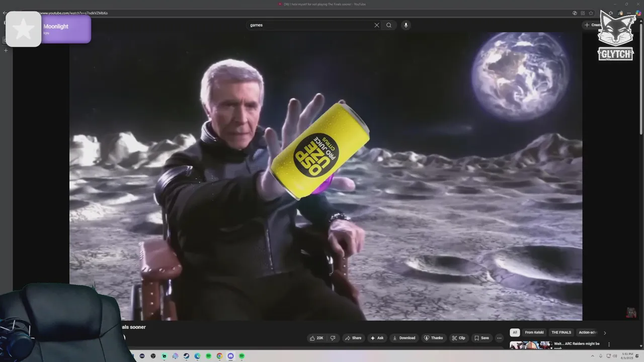
Task: Click the YouTube video player
Action: click(x=326, y=176)
